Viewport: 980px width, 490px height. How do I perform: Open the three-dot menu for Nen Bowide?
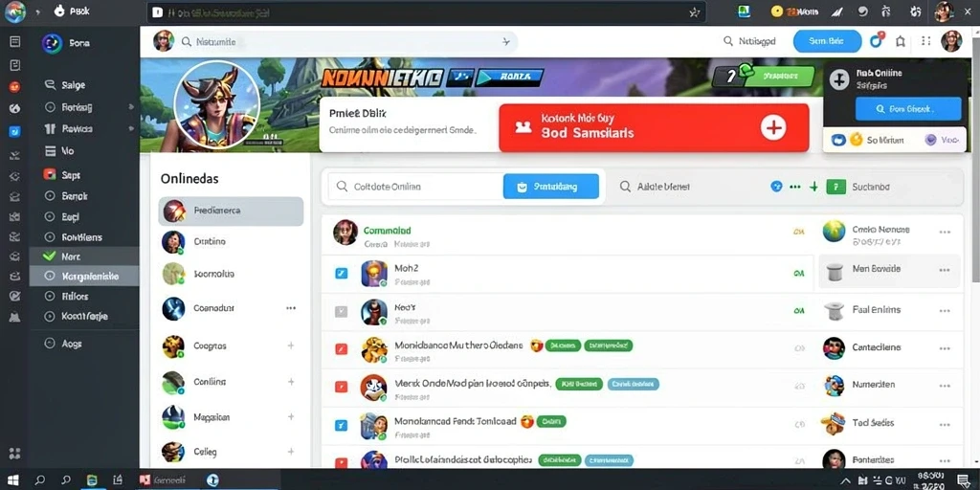[945, 270]
